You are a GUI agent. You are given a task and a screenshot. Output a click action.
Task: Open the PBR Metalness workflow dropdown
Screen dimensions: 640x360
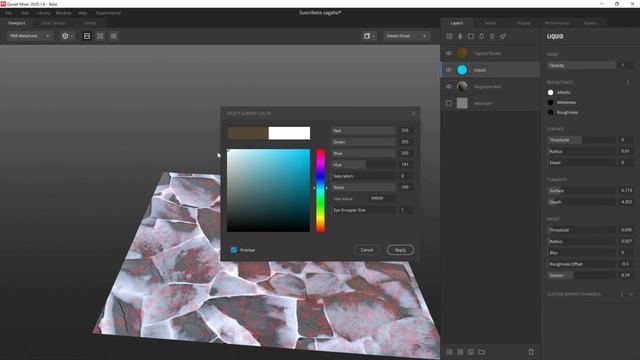click(x=29, y=36)
